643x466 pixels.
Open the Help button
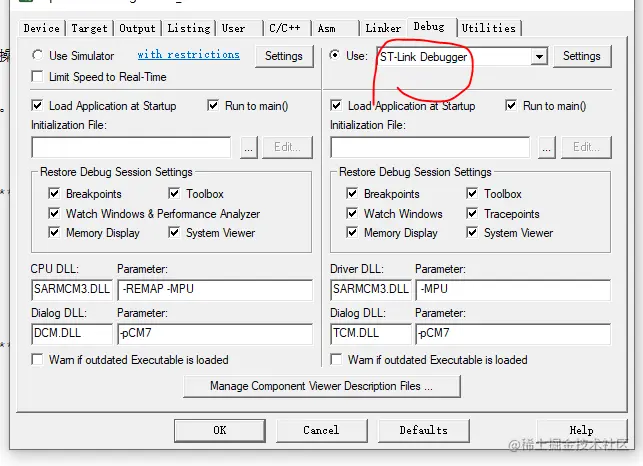coord(581,430)
